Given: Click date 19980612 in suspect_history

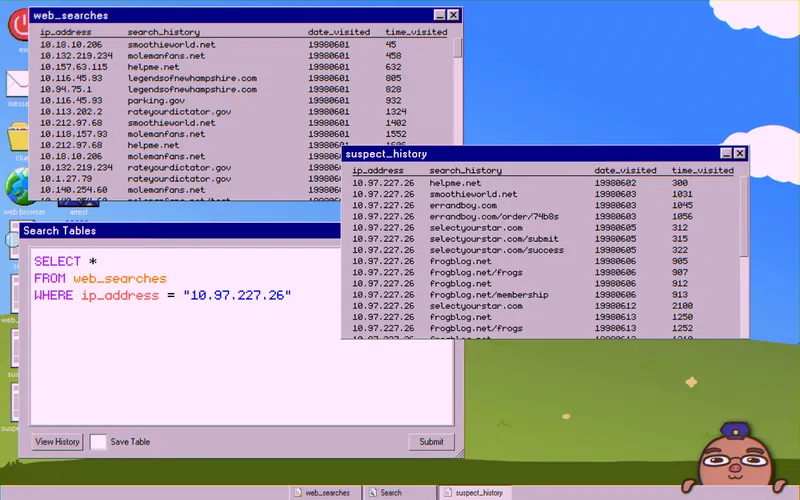Looking at the screenshot, I should point(615,307).
